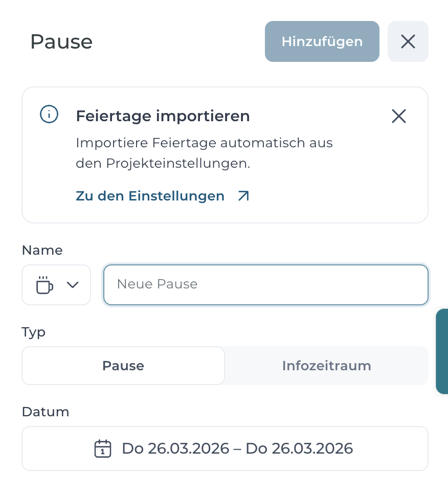Open the date range picker for 26.03.2026
The width and height of the screenshot is (448, 493).
[x=225, y=449]
